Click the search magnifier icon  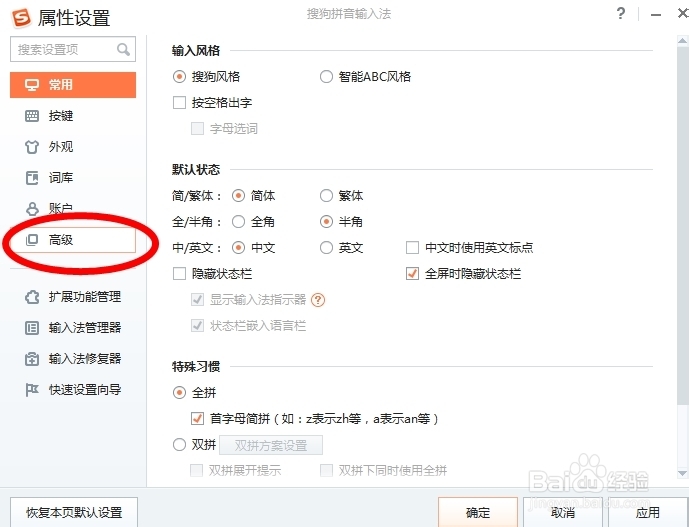tap(123, 49)
